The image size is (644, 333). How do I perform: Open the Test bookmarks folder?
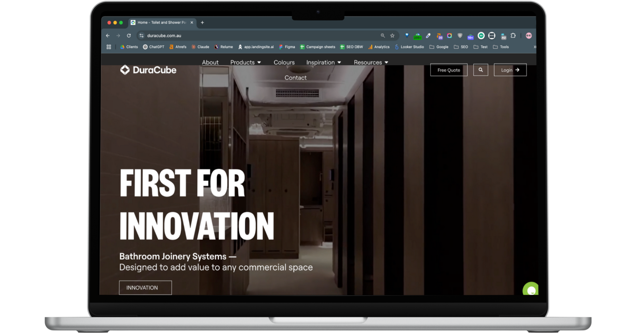tap(480, 47)
